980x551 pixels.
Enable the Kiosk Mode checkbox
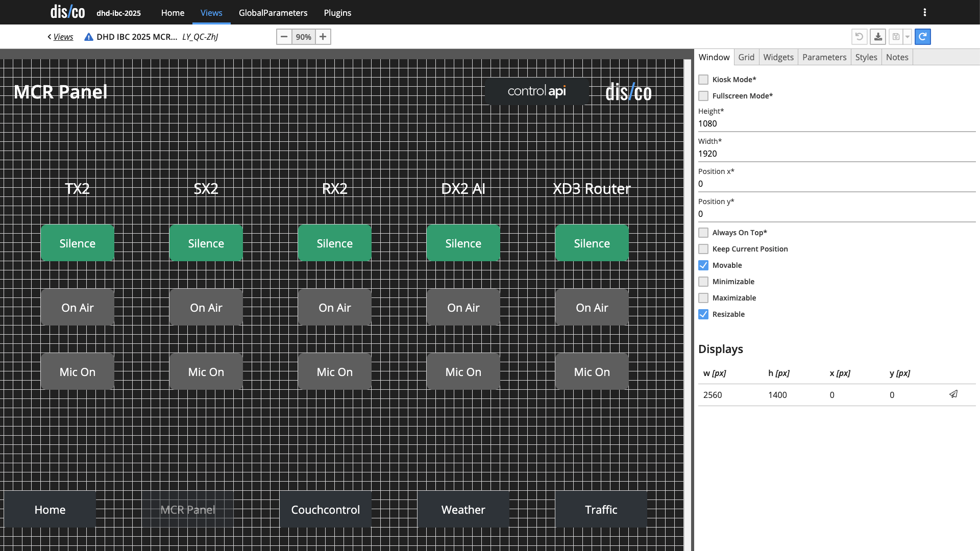coord(703,80)
